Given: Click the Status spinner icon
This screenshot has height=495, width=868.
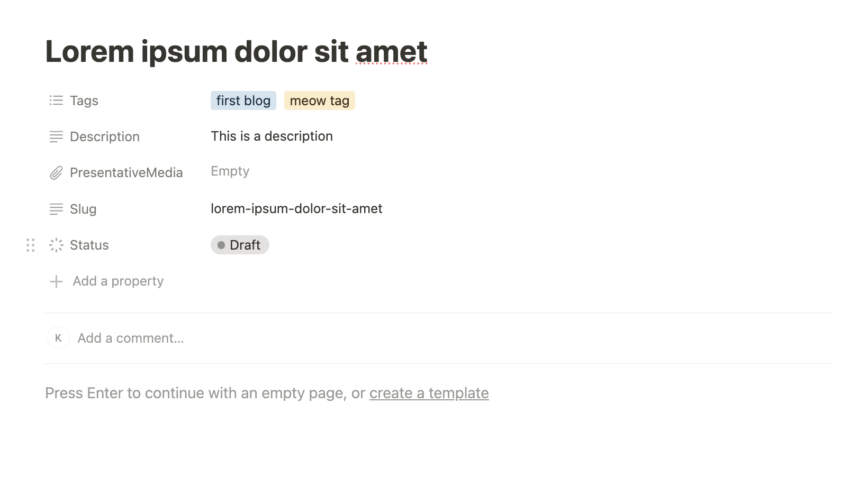Looking at the screenshot, I should pyautogui.click(x=56, y=245).
